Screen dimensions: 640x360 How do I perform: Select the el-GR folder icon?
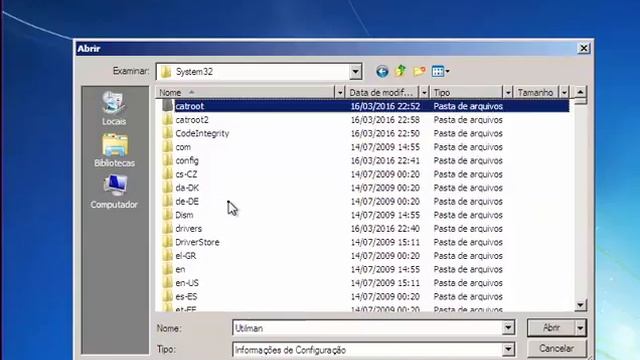[x=167, y=256]
